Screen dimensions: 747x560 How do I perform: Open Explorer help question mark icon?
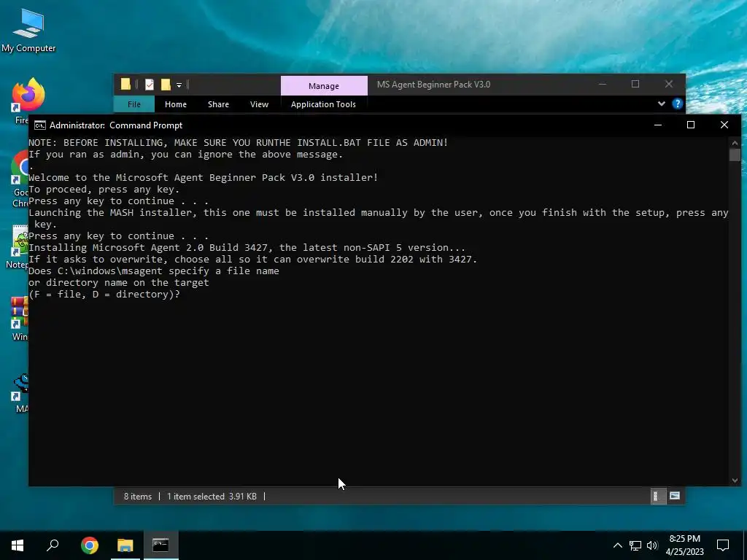pyautogui.click(x=678, y=104)
